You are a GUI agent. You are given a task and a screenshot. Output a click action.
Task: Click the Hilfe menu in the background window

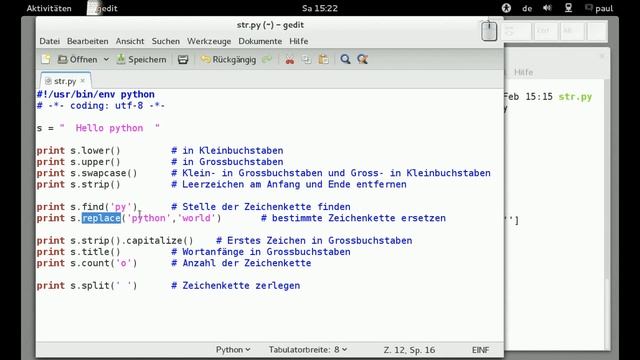pyautogui.click(x=524, y=72)
